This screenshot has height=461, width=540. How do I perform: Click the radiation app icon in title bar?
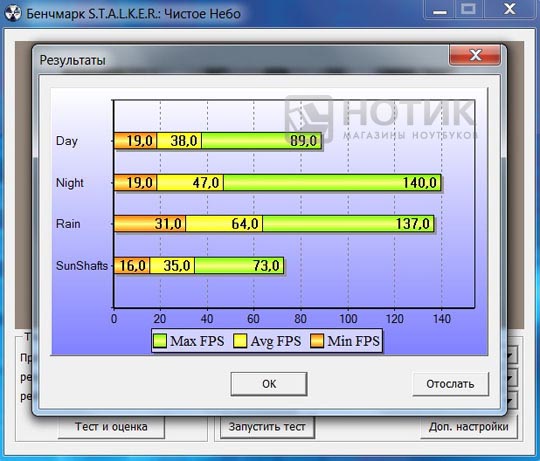(13, 13)
